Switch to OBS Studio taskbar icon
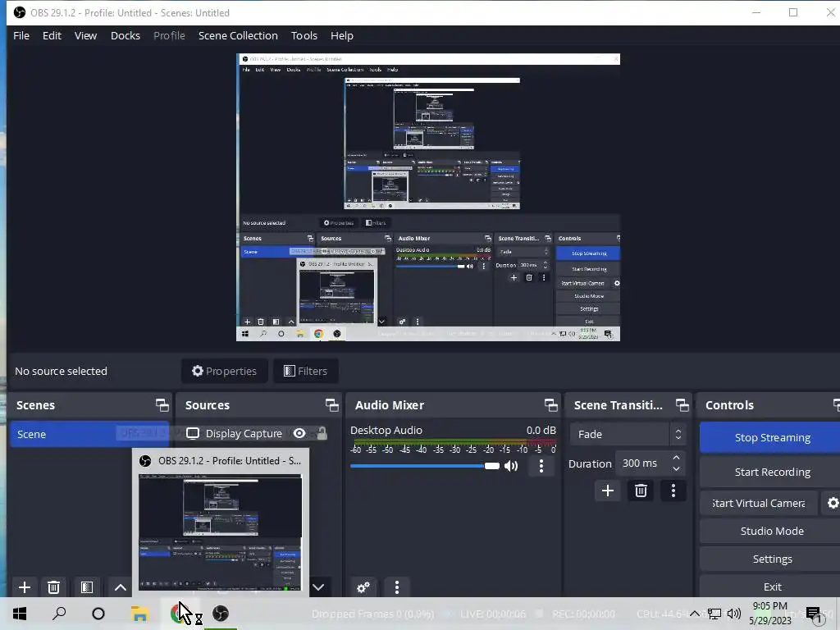The image size is (840, 630). pyautogui.click(x=220, y=614)
